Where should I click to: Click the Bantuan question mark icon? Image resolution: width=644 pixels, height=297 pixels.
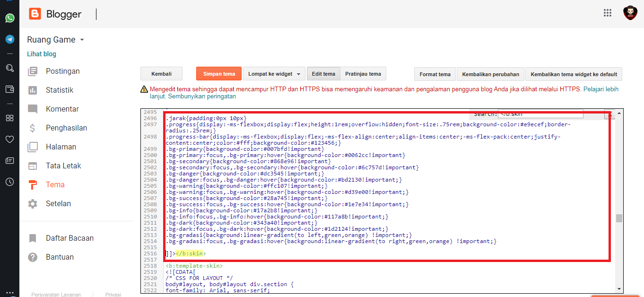tap(33, 257)
